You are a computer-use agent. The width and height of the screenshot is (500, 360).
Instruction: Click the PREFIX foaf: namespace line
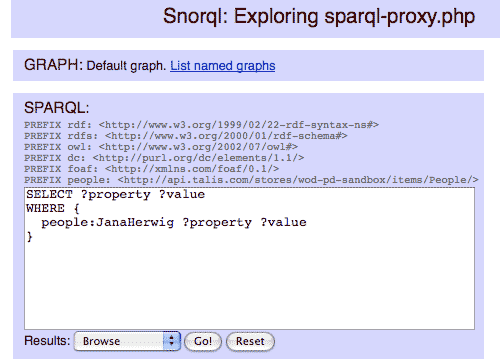(152, 169)
